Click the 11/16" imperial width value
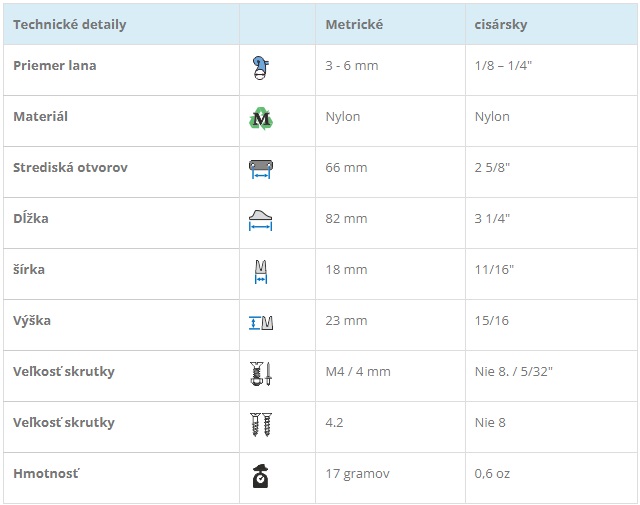This screenshot has width=640, height=505. point(494,270)
